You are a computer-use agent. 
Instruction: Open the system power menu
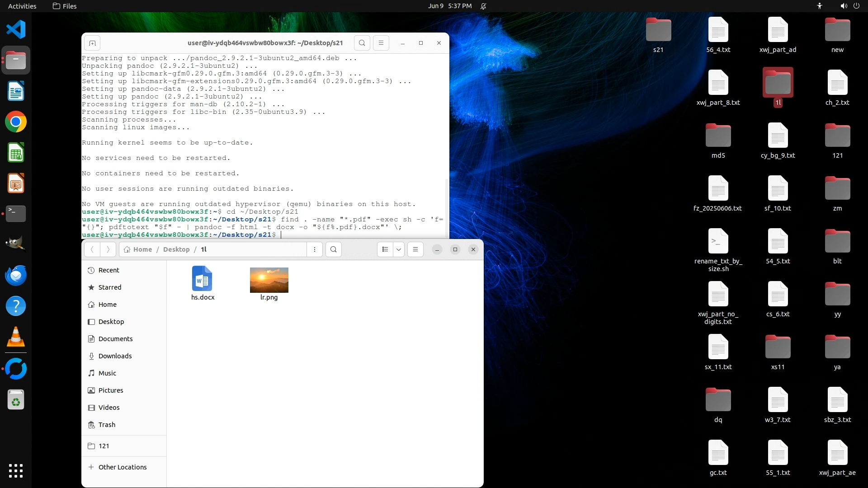[x=856, y=6]
